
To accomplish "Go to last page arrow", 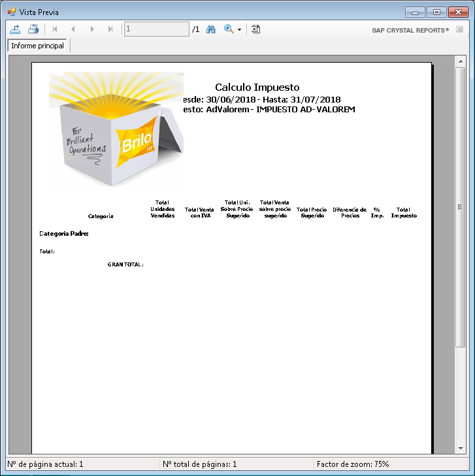I will click(x=110, y=29).
